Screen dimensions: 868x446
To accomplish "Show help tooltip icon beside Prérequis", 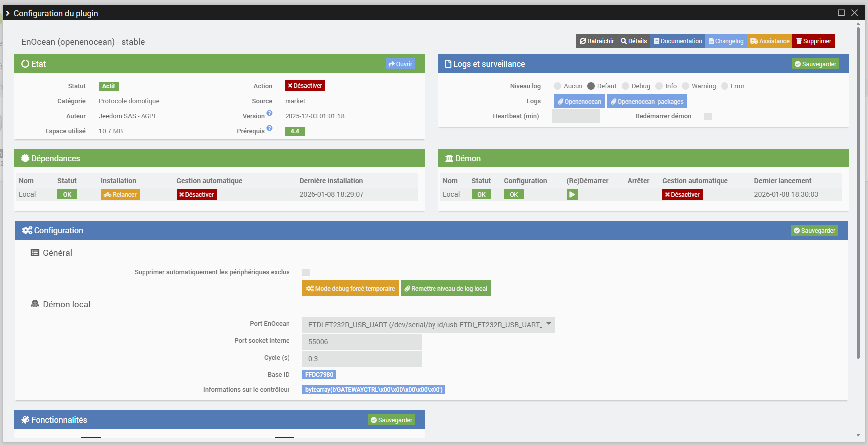I will click(x=269, y=128).
